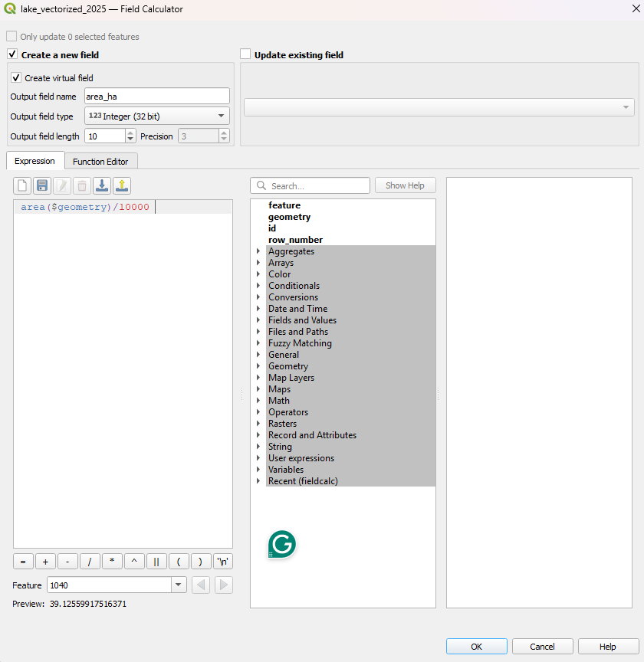
Task: Go to the next feature with the right arrow
Action: [224, 585]
